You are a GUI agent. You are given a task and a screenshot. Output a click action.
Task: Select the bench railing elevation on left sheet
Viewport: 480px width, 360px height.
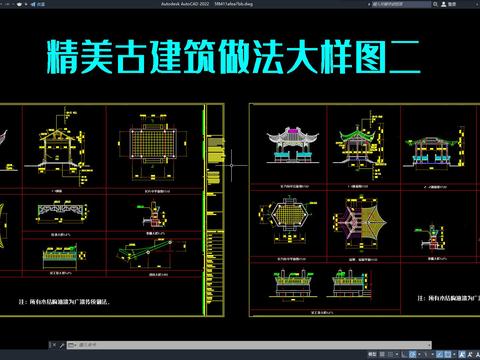[x=64, y=257]
